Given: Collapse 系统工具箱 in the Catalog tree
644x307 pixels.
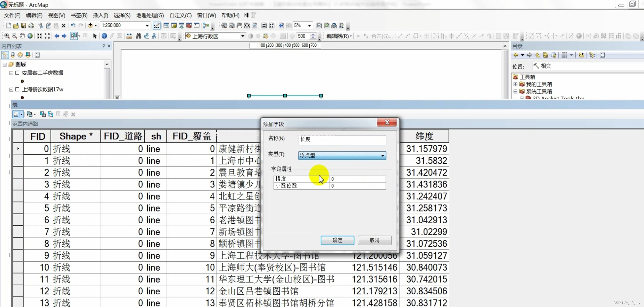Looking at the screenshot, I should coord(515,91).
